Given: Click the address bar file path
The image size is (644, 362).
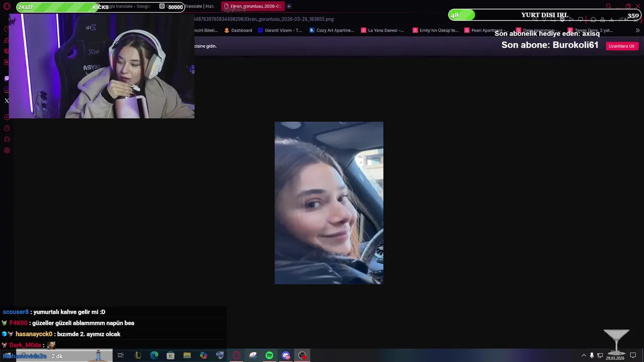Looking at the screenshot, I should (264, 19).
